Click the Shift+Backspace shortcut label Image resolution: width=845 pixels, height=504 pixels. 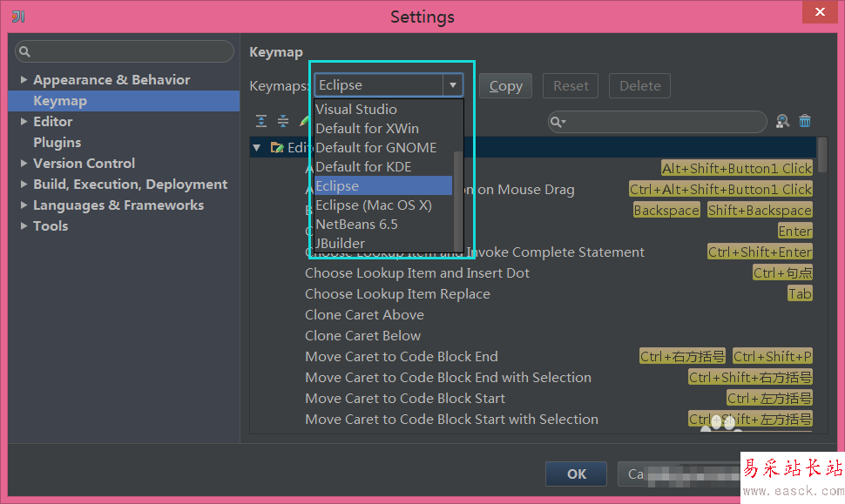(x=760, y=211)
